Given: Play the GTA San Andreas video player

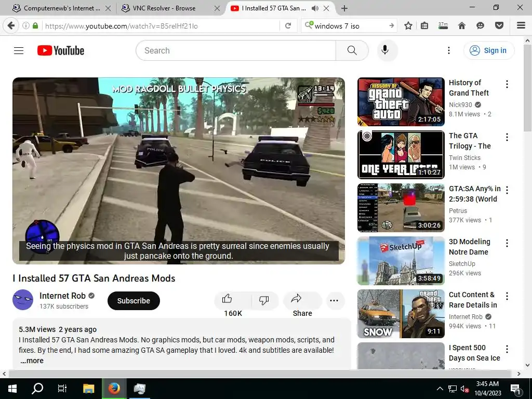Looking at the screenshot, I should point(179,170).
